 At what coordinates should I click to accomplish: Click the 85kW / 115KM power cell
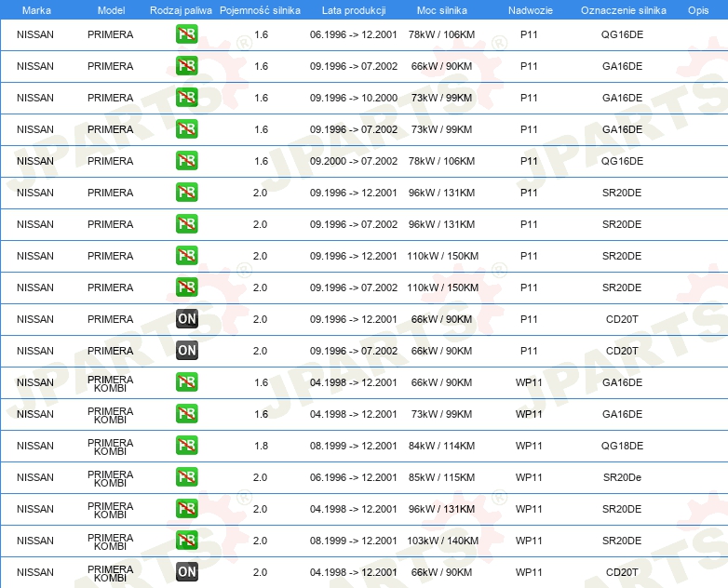click(x=441, y=477)
